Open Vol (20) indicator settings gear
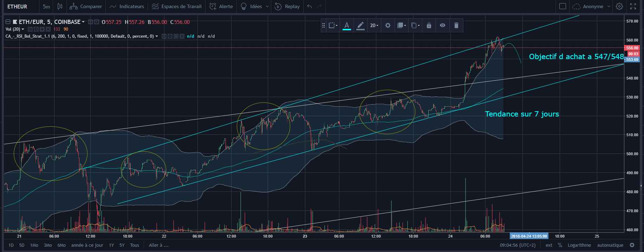Image resolution: width=644 pixels, height=252 pixels. [36, 29]
